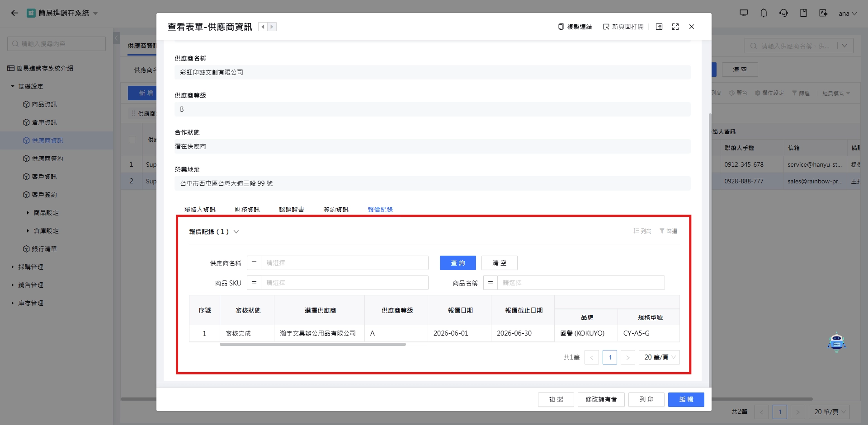Click 新頁面打開 to open in new page
The image size is (868, 425).
click(x=623, y=27)
